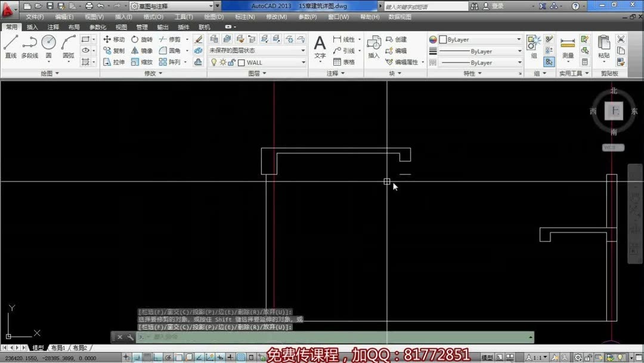The image size is (644, 363).
Task: Click the Paste (粘贴) icon in clipboard panel
Action: 603,47
